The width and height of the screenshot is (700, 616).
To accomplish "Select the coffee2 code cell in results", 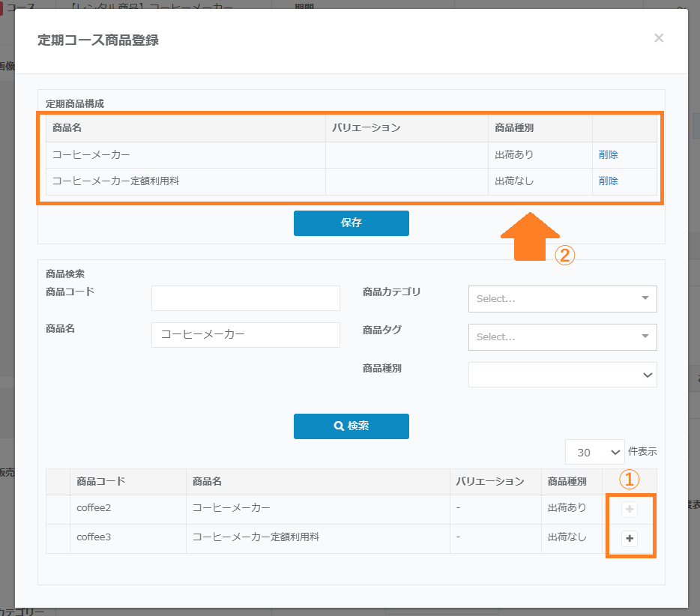I will pos(94,508).
